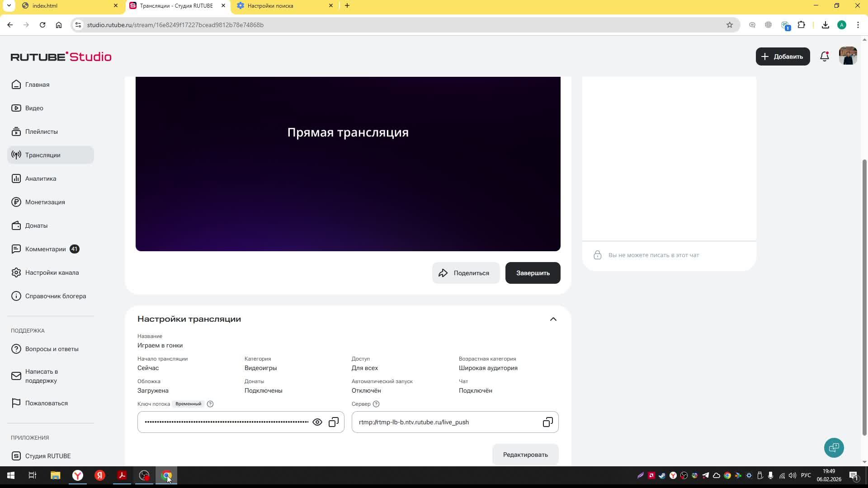Open Windows Start menu

(11, 475)
